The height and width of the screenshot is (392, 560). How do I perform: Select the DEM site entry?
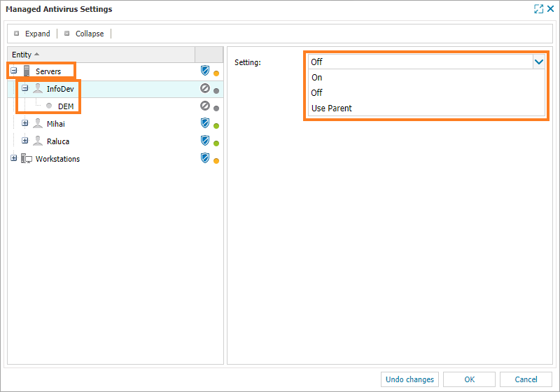click(x=115, y=106)
